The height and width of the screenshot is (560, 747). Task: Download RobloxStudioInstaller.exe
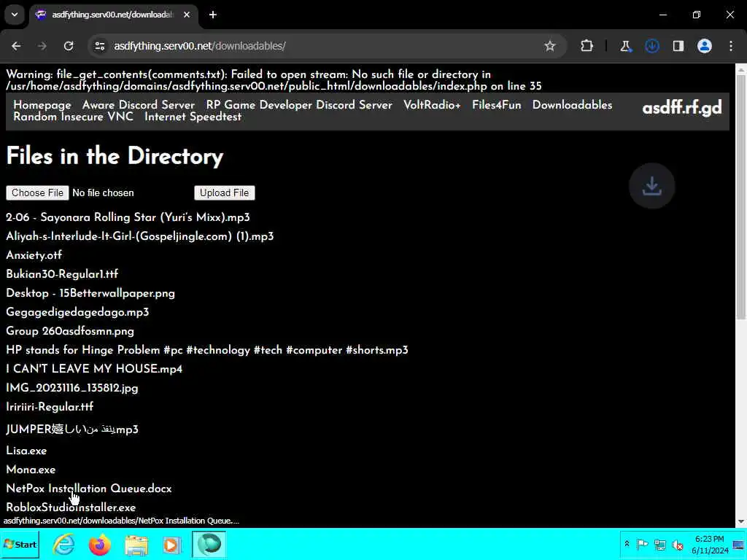71,507
